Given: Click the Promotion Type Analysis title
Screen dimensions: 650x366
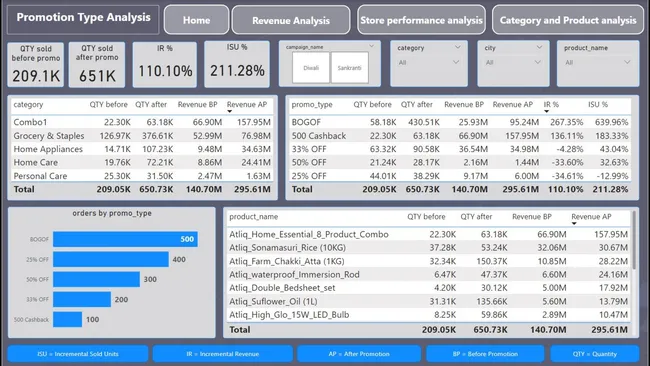Looking at the screenshot, I should tap(83, 17).
